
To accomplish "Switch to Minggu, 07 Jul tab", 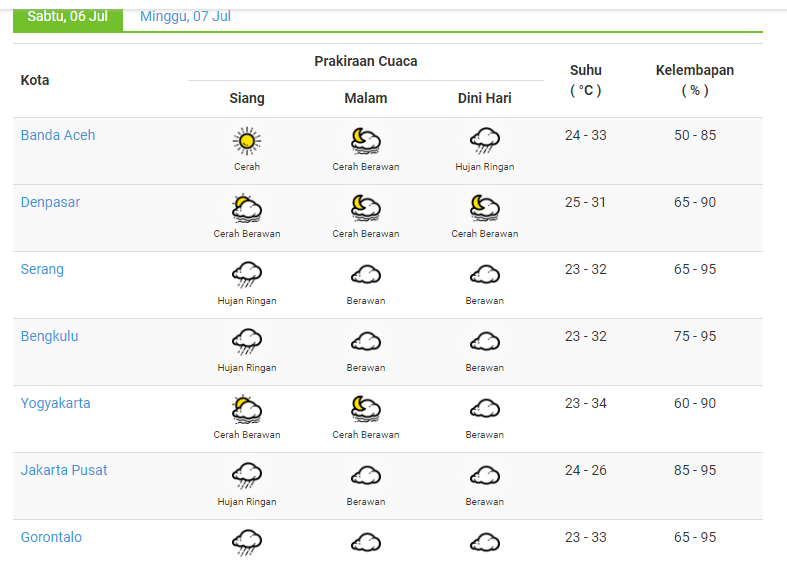I will click(186, 17).
